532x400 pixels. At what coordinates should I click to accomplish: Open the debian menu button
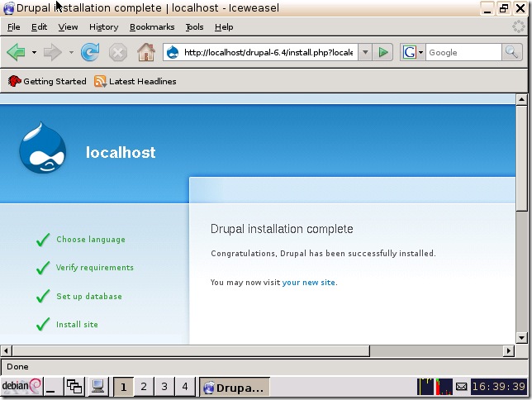tap(21, 387)
